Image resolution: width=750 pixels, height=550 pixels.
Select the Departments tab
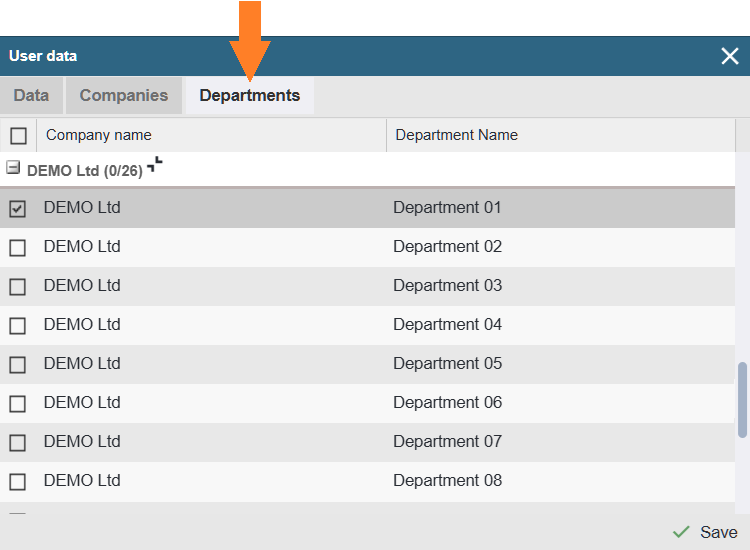(x=249, y=96)
